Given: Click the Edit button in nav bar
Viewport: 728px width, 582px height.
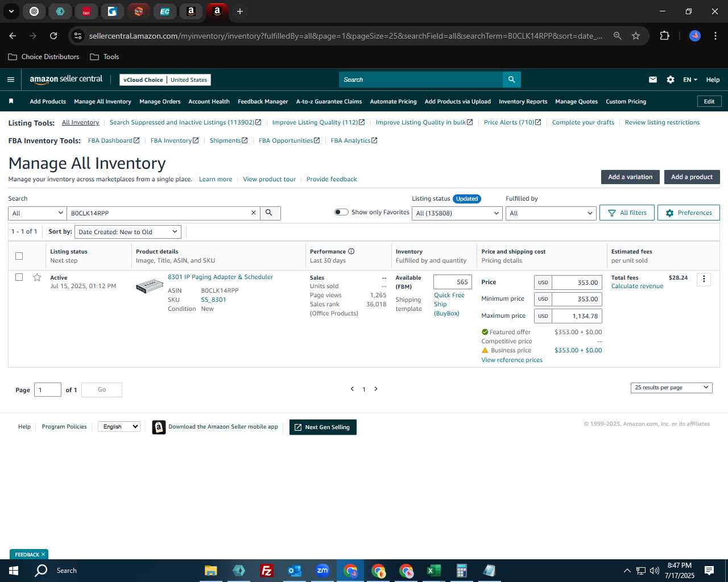Looking at the screenshot, I should 709,101.
